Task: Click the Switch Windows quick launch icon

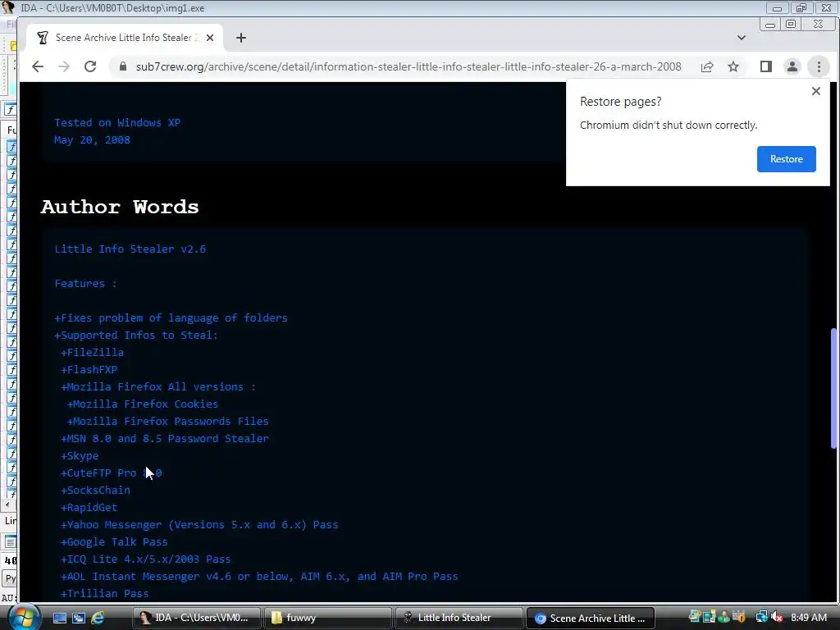Action: 78,618
